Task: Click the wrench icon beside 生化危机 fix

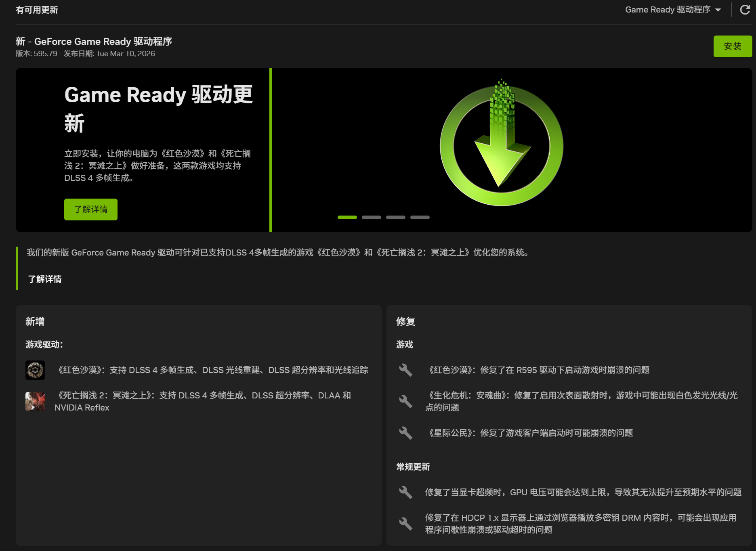Action: tap(406, 402)
